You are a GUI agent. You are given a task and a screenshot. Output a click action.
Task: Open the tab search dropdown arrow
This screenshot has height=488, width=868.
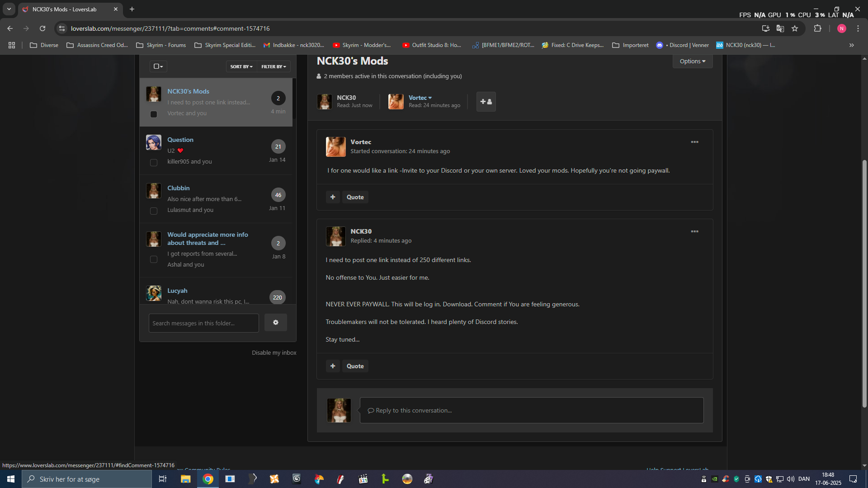[x=9, y=9]
